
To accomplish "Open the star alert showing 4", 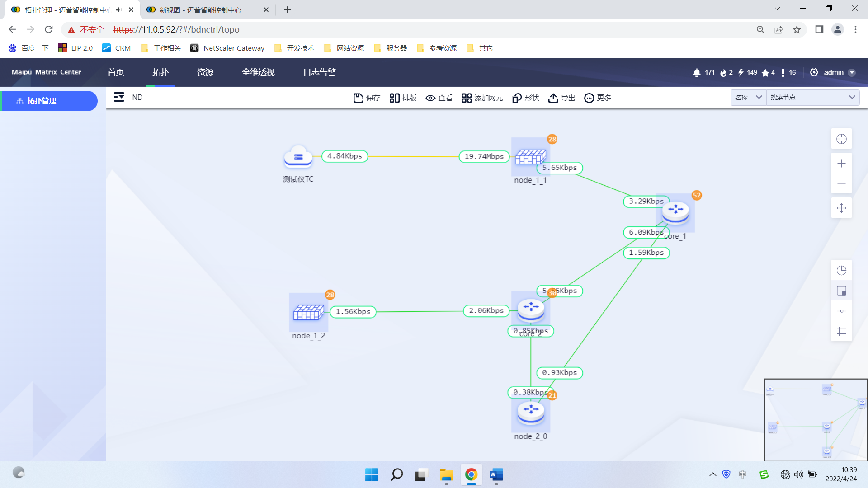I will [x=768, y=72].
